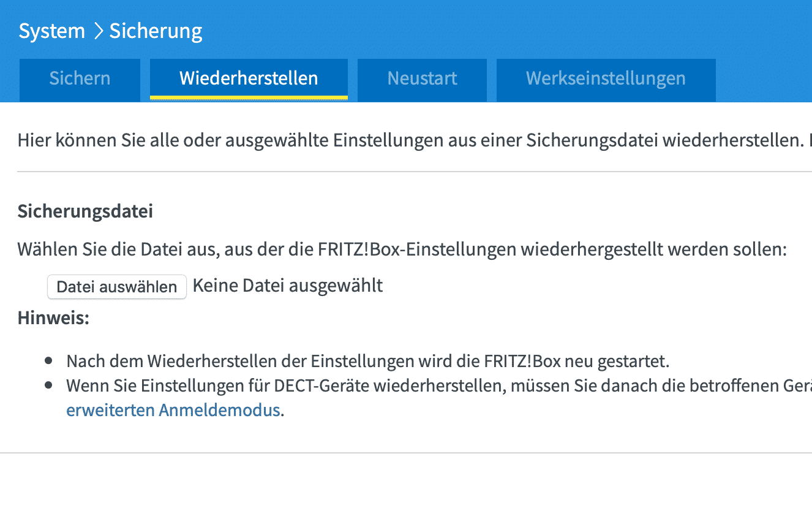Go to the Werkseinstellungen tab

[606, 79]
